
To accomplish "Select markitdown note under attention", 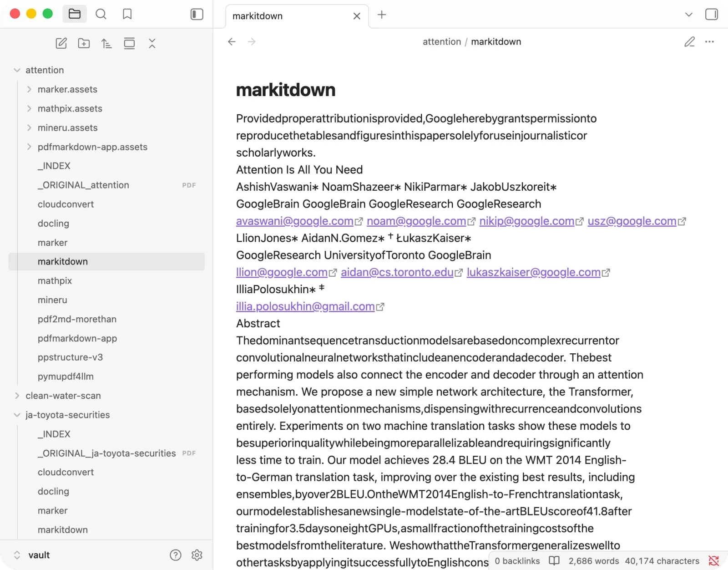I will tap(106, 261).
